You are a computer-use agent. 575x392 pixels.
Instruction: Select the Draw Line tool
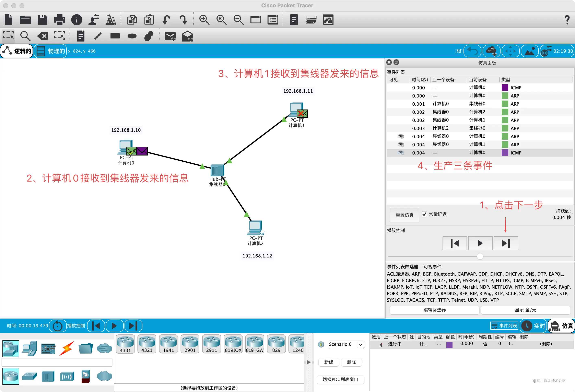click(98, 36)
